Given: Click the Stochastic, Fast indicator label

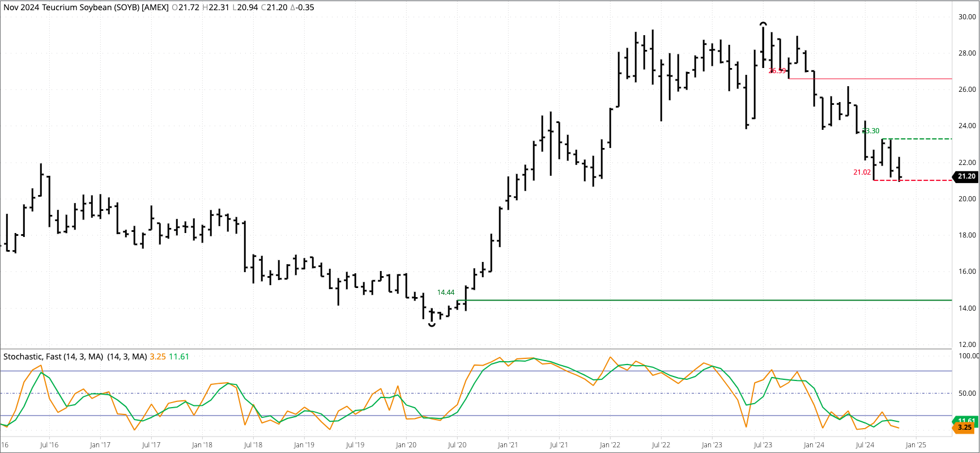Looking at the screenshot, I should [x=53, y=357].
